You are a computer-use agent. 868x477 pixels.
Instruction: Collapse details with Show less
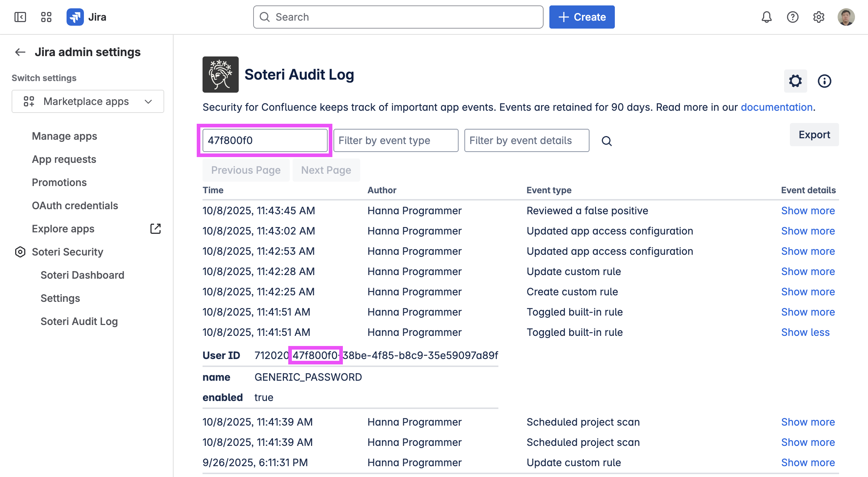click(805, 332)
